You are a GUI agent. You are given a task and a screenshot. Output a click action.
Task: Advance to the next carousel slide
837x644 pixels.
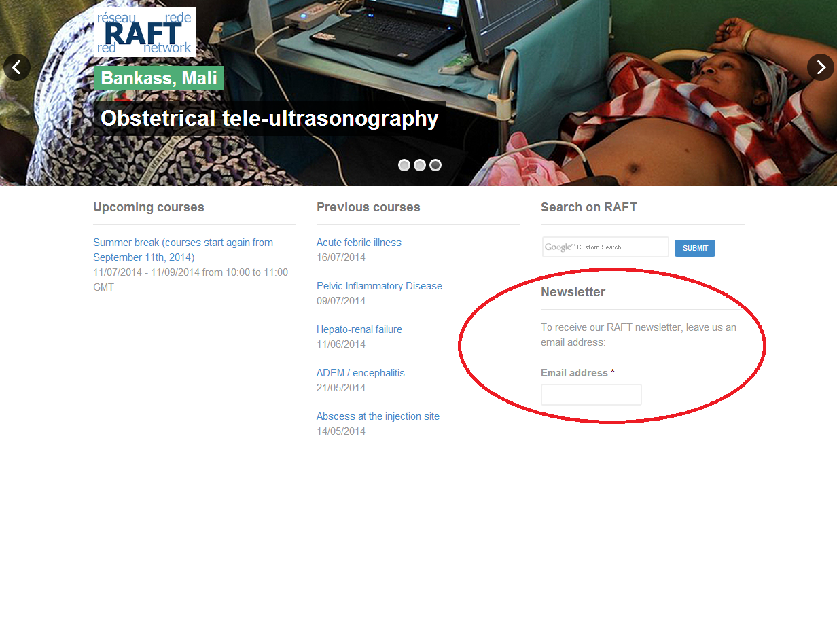[820, 67]
